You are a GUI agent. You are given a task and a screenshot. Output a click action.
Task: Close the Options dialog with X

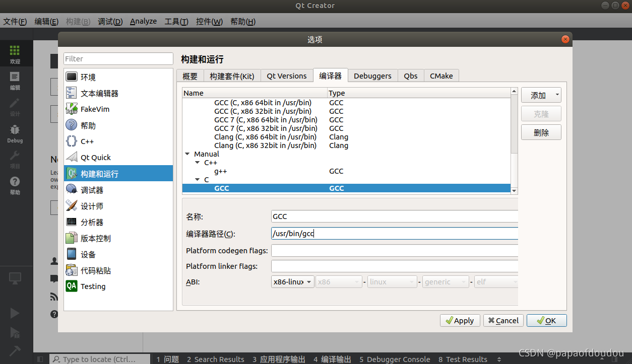pyautogui.click(x=565, y=39)
